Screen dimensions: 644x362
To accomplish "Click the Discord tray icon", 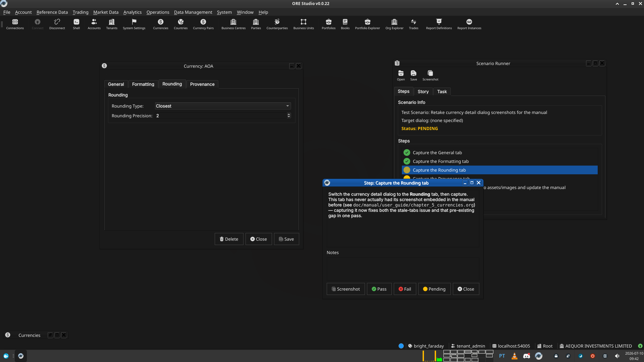I will point(527,356).
